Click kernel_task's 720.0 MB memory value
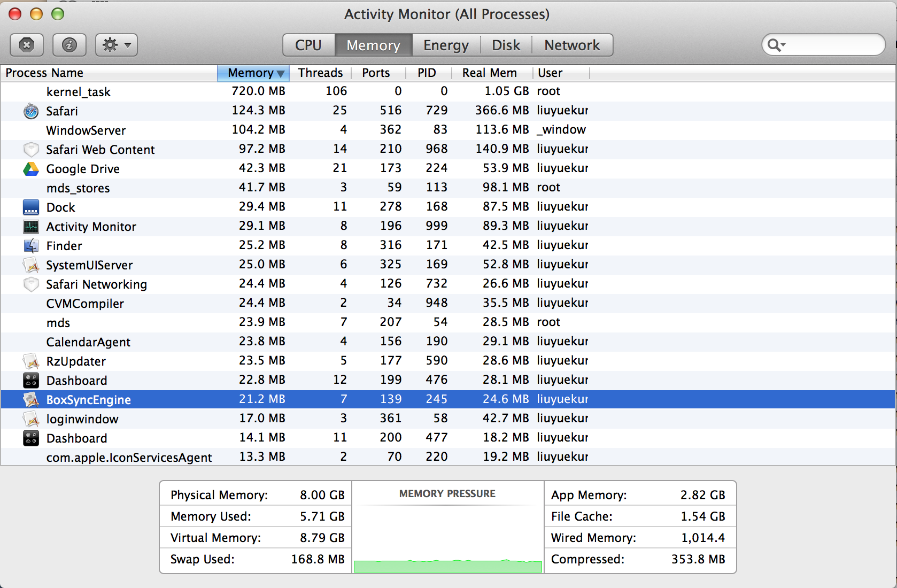This screenshot has height=588, width=897. coord(258,91)
